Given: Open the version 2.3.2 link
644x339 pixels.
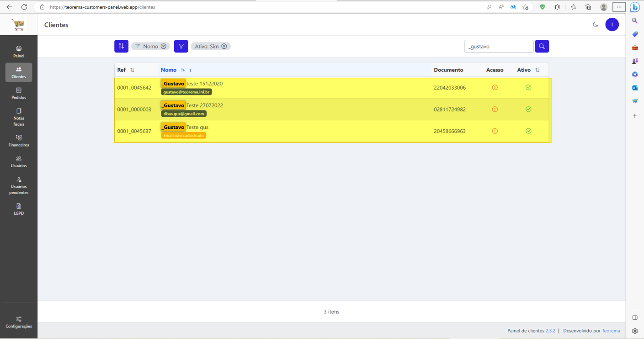Looking at the screenshot, I should [550, 331].
